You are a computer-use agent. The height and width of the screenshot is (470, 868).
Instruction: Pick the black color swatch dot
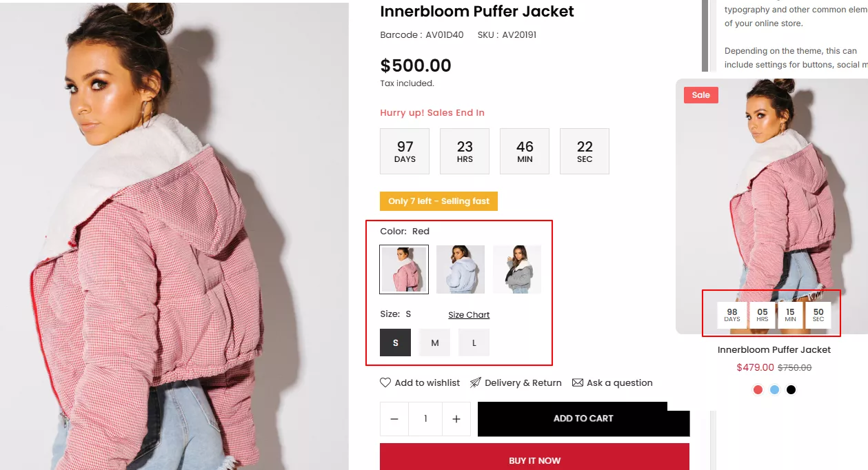click(x=791, y=389)
